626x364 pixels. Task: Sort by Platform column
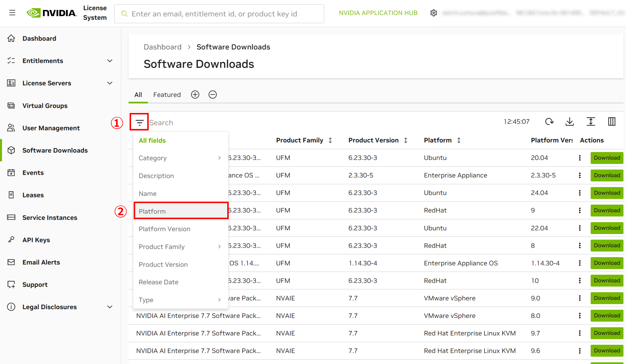[x=459, y=140]
